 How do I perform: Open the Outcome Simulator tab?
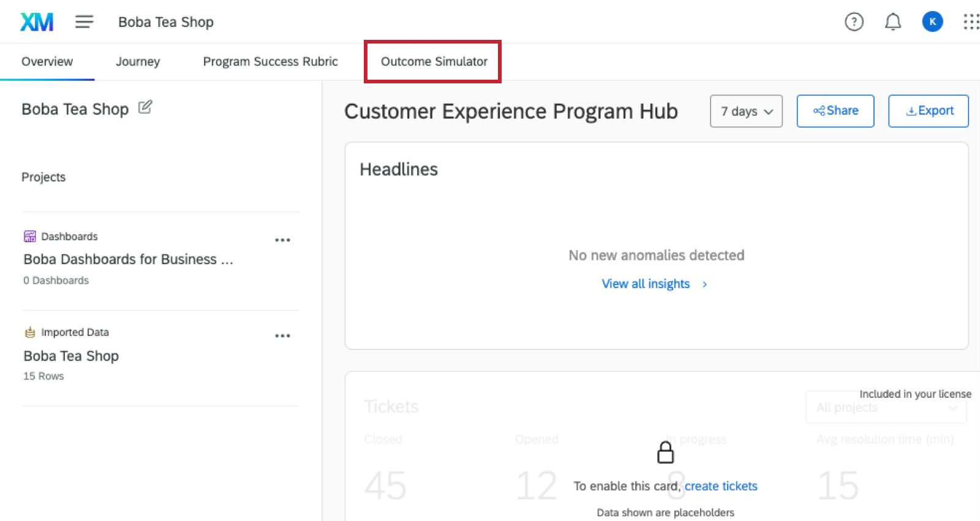click(x=434, y=61)
